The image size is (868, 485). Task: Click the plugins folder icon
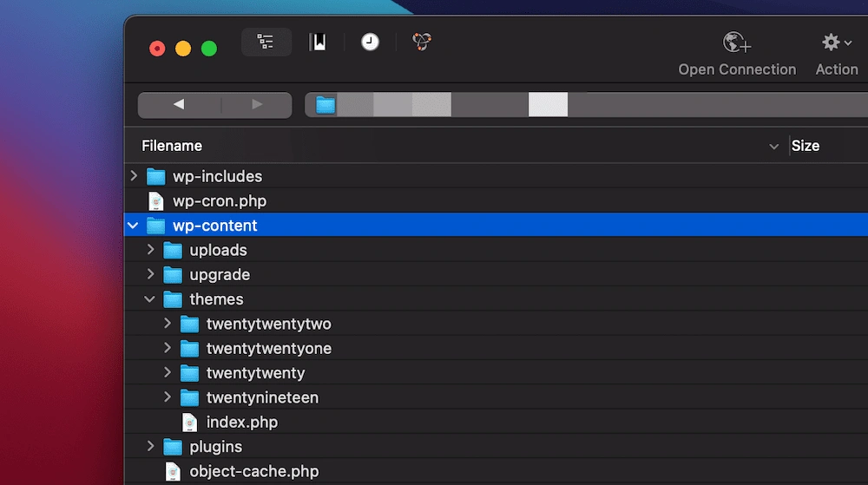173,447
